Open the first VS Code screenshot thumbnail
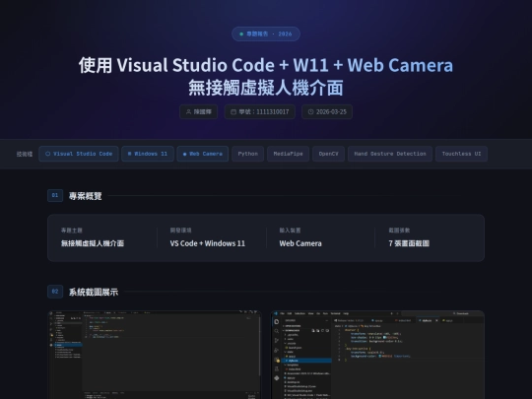 pyautogui.click(x=154, y=355)
